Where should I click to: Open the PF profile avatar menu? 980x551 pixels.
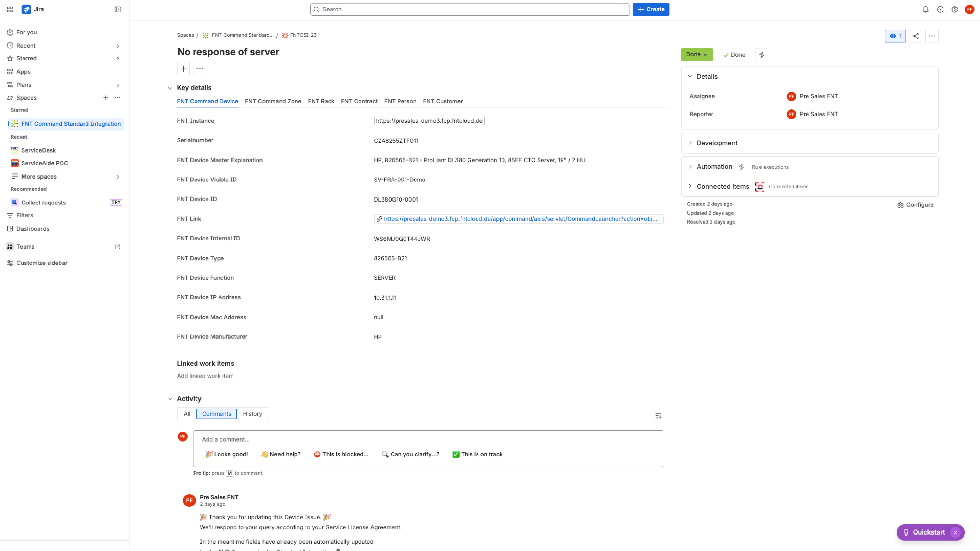(969, 10)
